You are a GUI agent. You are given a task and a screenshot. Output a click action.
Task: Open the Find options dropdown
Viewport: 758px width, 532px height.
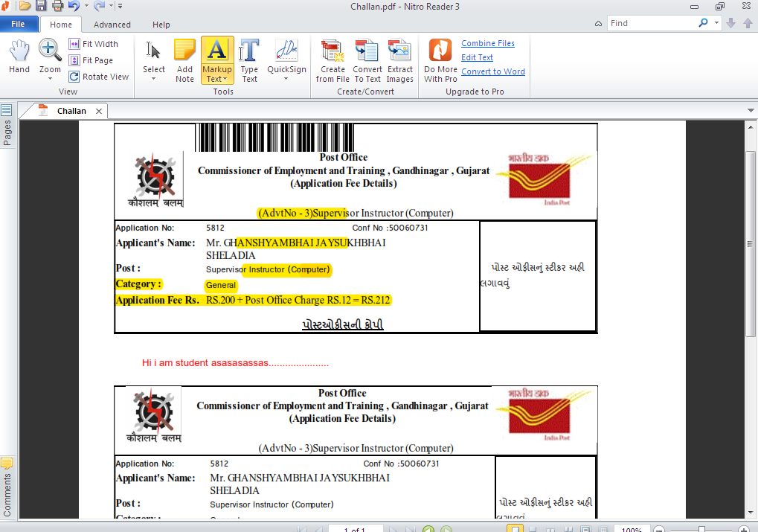pyautogui.click(x=716, y=23)
